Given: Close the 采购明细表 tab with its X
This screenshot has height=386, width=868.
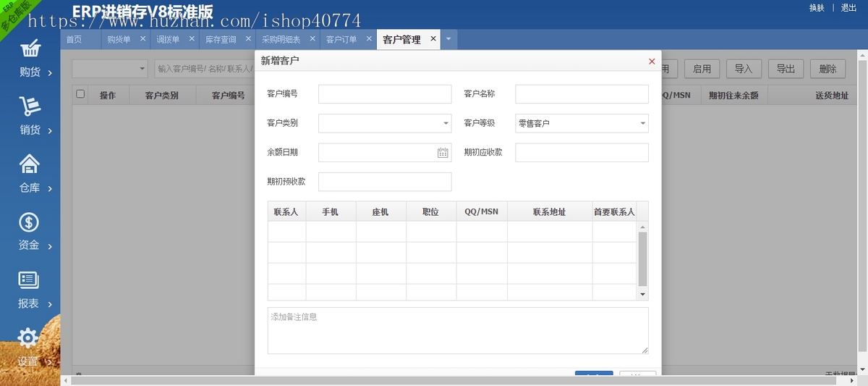Looking at the screenshot, I should [312, 39].
